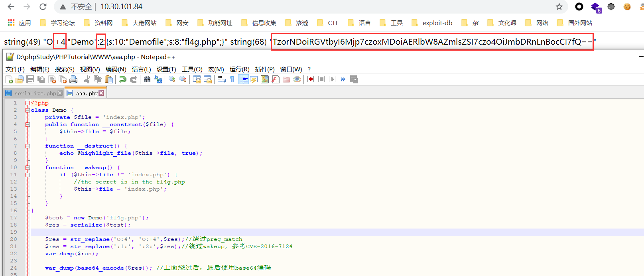The width and height of the screenshot is (644, 276).
Task: Open the 插件(P) menu
Action: pyautogui.click(x=265, y=69)
